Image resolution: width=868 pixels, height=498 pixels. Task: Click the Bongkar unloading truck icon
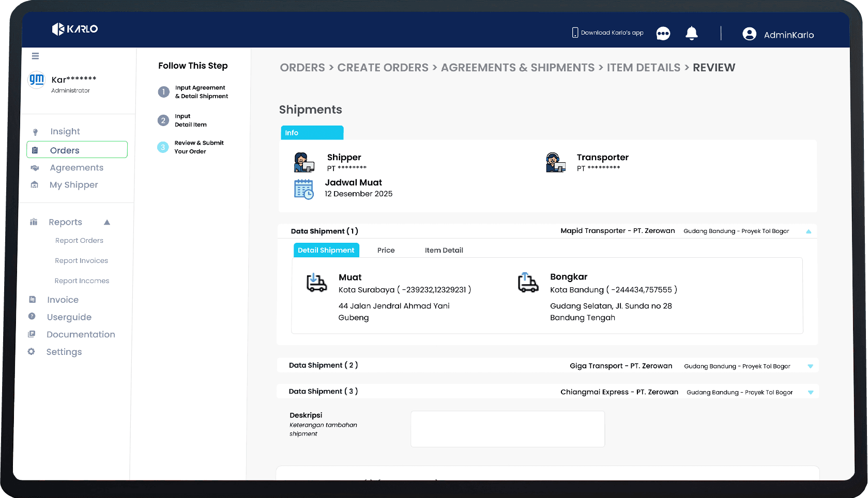(528, 283)
